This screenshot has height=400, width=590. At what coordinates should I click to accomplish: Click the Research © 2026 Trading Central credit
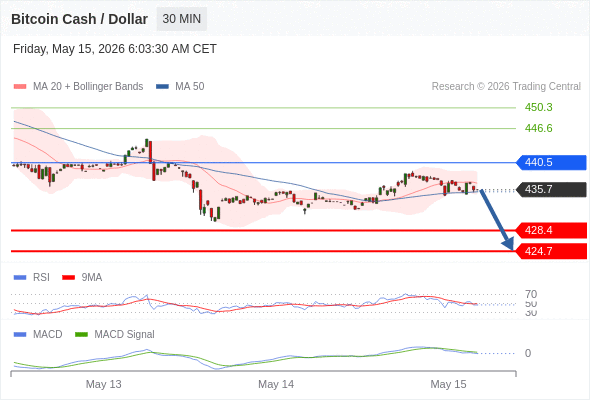[506, 87]
